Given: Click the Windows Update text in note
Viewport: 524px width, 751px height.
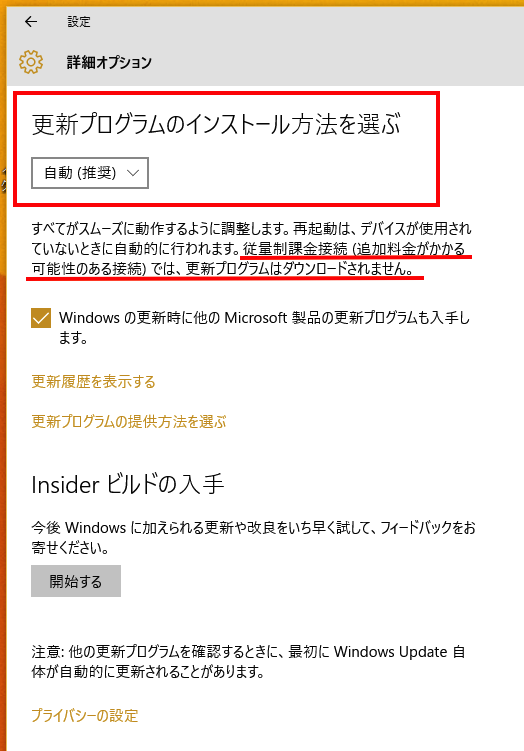Looking at the screenshot, I should 390,652.
